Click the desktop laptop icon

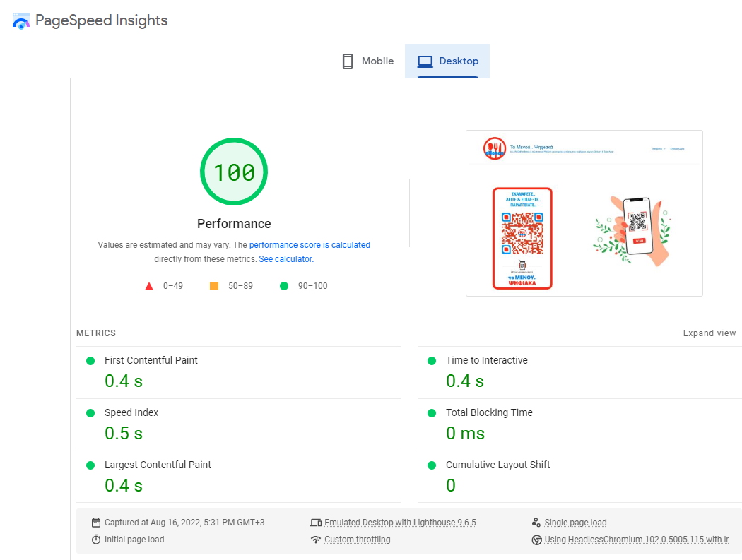(x=425, y=61)
